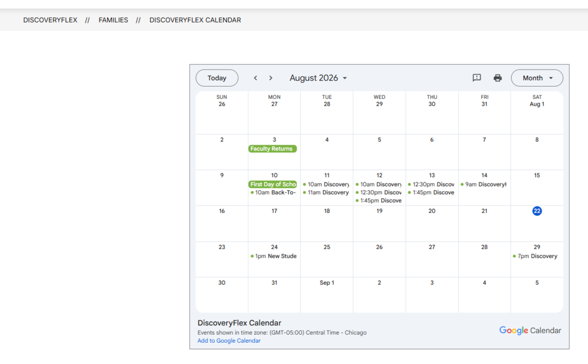The height and width of the screenshot is (364, 588).
Task: Select date 25 on Tuesday
Action: (327, 247)
